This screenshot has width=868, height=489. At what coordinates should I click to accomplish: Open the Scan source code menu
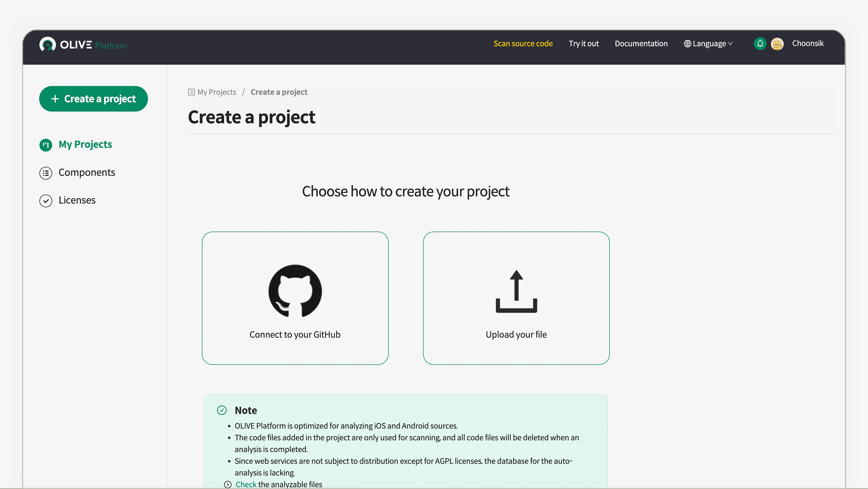tap(523, 44)
